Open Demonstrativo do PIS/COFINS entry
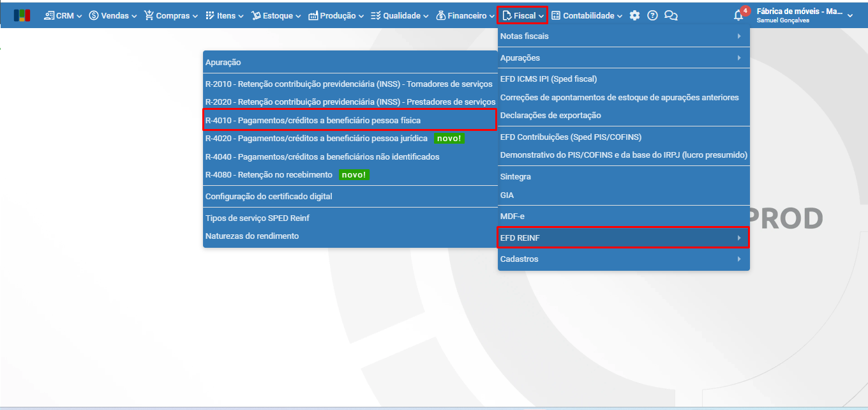 624,155
